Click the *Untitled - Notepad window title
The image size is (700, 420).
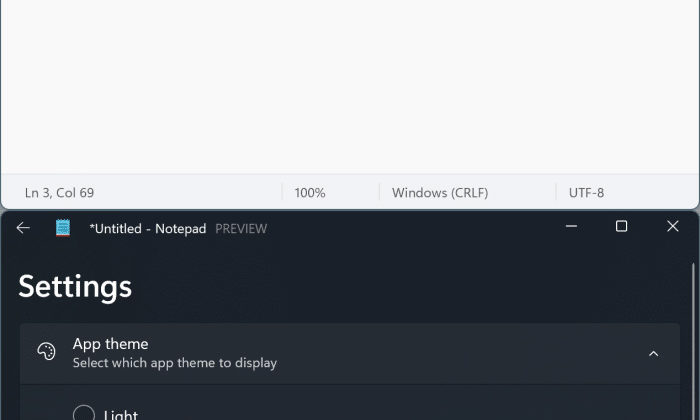pyautogui.click(x=148, y=229)
